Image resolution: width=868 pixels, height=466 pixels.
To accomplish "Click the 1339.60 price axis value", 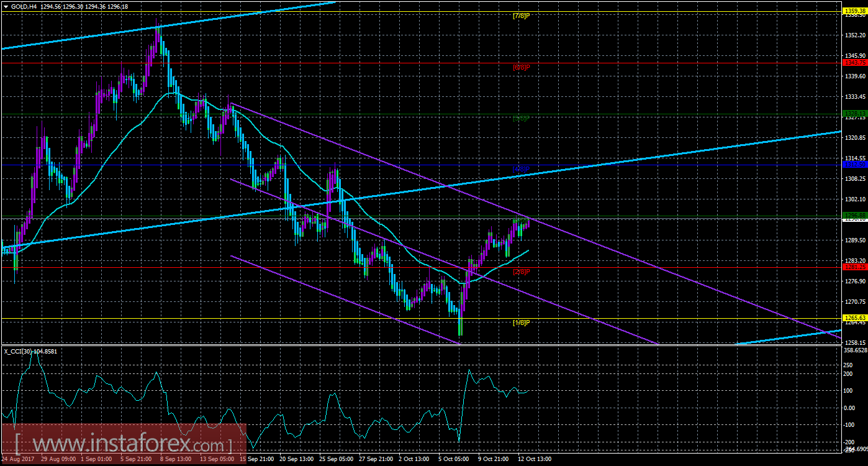I will click(855, 76).
